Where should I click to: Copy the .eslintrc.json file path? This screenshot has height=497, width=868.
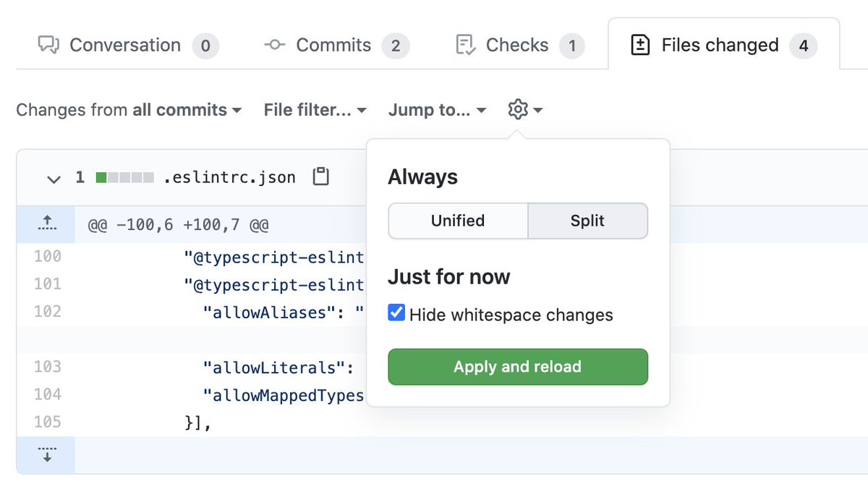pos(320,177)
